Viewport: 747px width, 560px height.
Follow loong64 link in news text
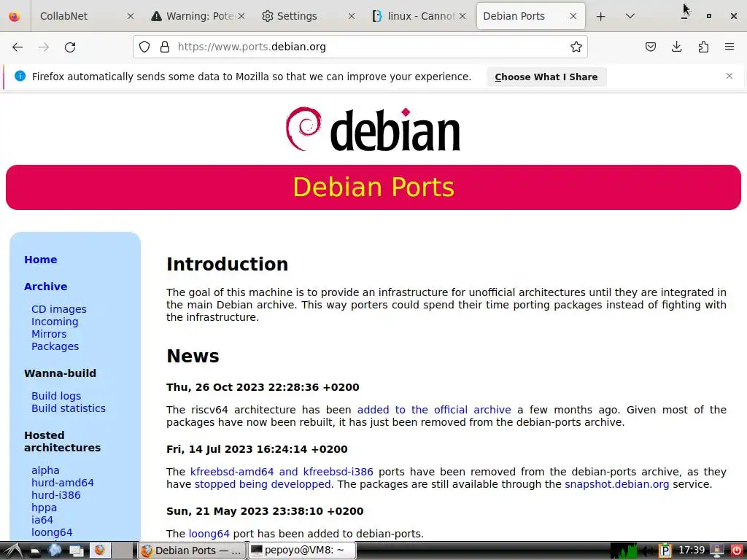click(x=209, y=533)
